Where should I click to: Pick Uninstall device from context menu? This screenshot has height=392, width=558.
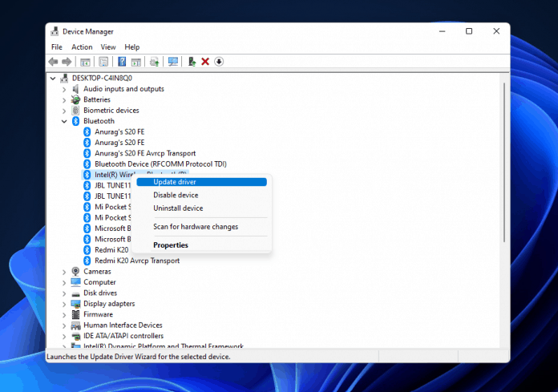click(178, 208)
